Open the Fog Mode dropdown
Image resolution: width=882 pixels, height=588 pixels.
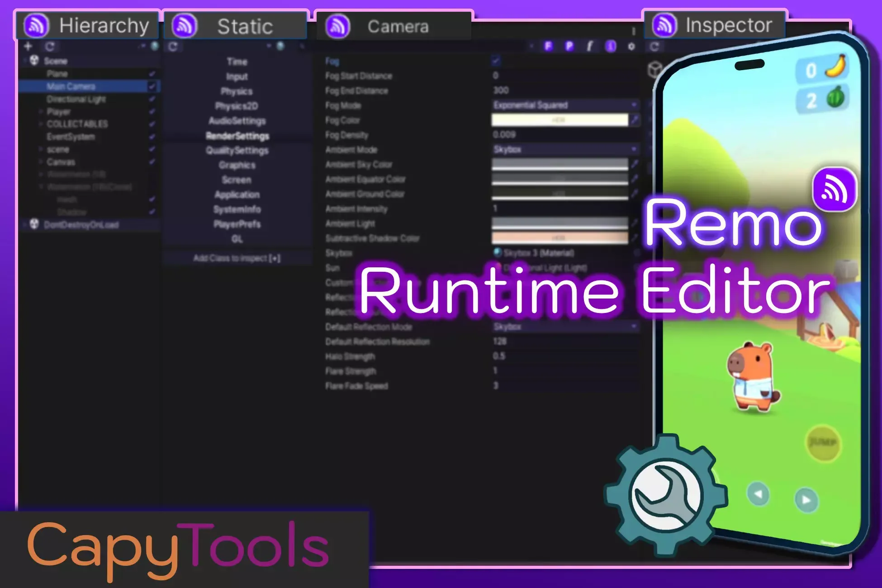565,105
